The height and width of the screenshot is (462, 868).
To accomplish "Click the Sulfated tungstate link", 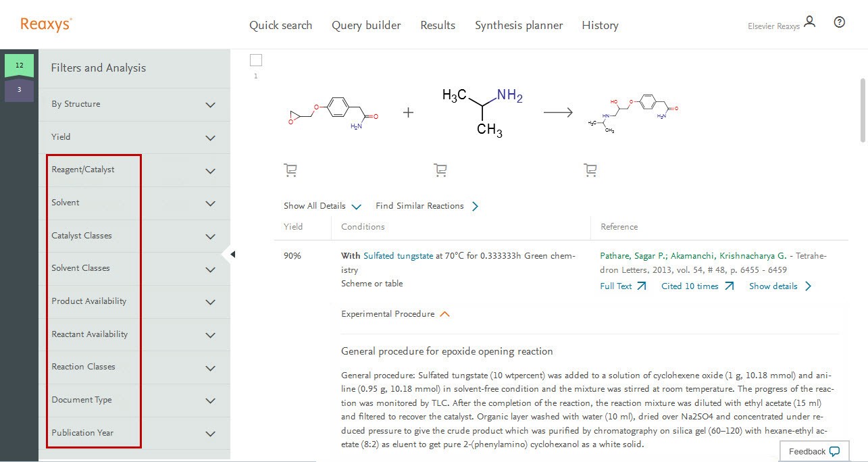I will (x=398, y=256).
